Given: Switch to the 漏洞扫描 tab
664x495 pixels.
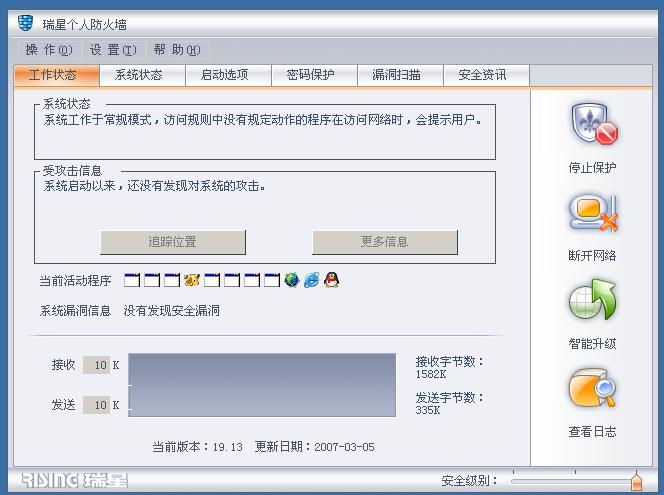Looking at the screenshot, I should click(400, 75).
